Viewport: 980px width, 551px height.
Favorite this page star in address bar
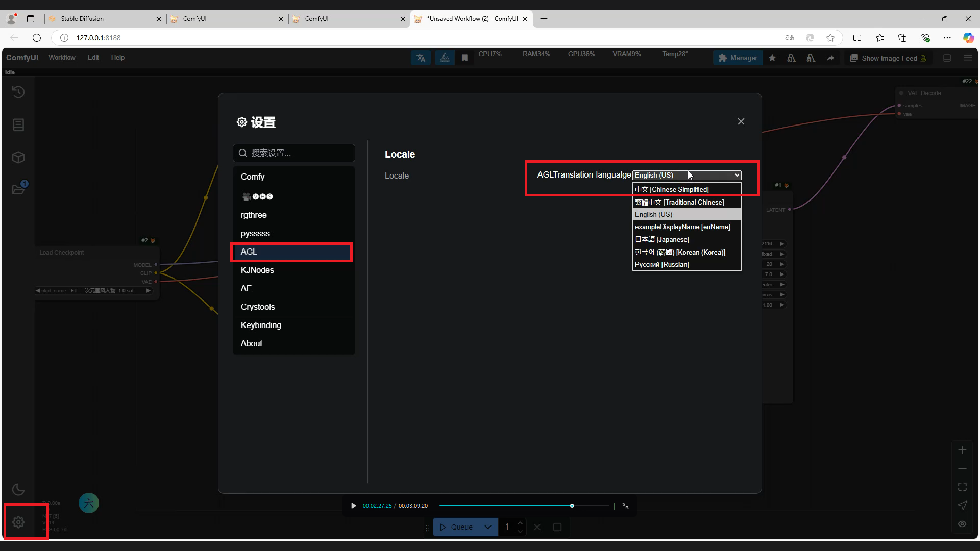(x=830, y=38)
